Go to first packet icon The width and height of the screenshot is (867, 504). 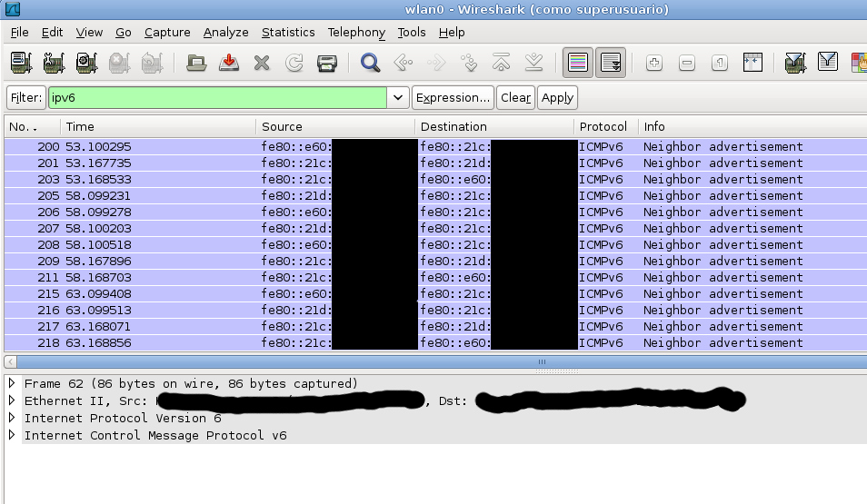point(501,63)
